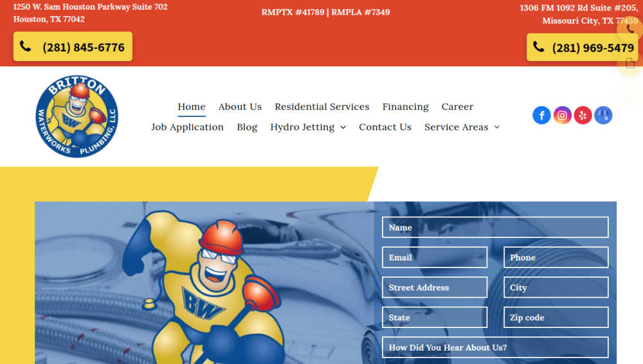Click the Houston address 1250 W. Sam Houston Parkway
This screenshot has height=364, width=643.
pos(90,13)
